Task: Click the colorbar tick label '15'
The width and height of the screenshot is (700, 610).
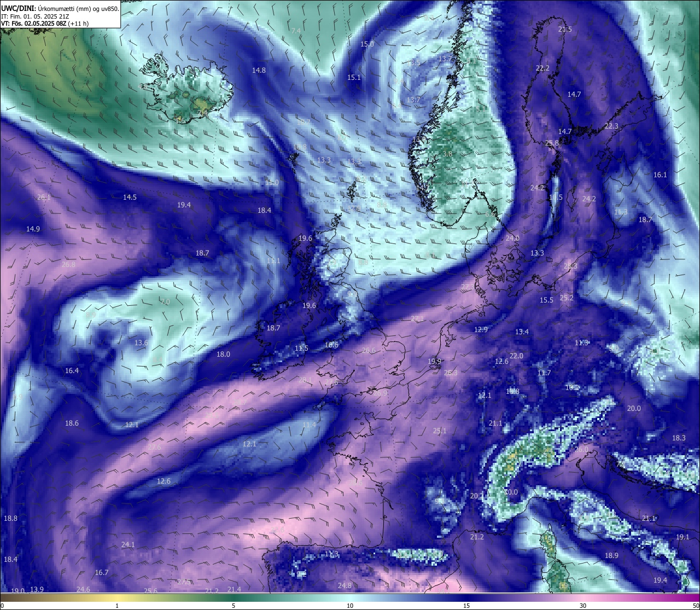Action: (466, 606)
